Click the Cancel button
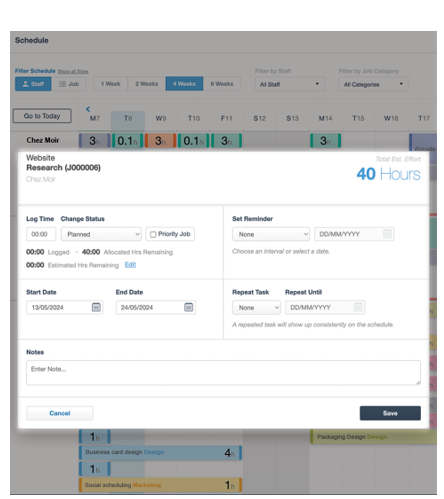 (60, 413)
